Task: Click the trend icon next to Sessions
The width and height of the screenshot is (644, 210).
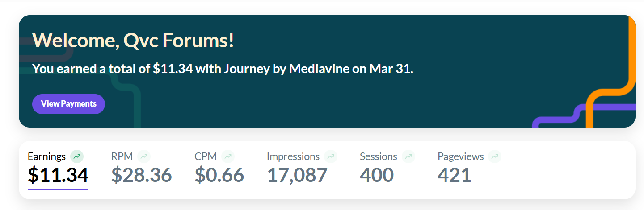Action: (408, 156)
